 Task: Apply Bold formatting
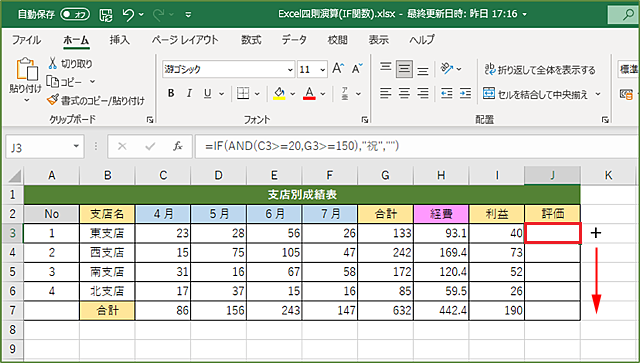[x=171, y=94]
